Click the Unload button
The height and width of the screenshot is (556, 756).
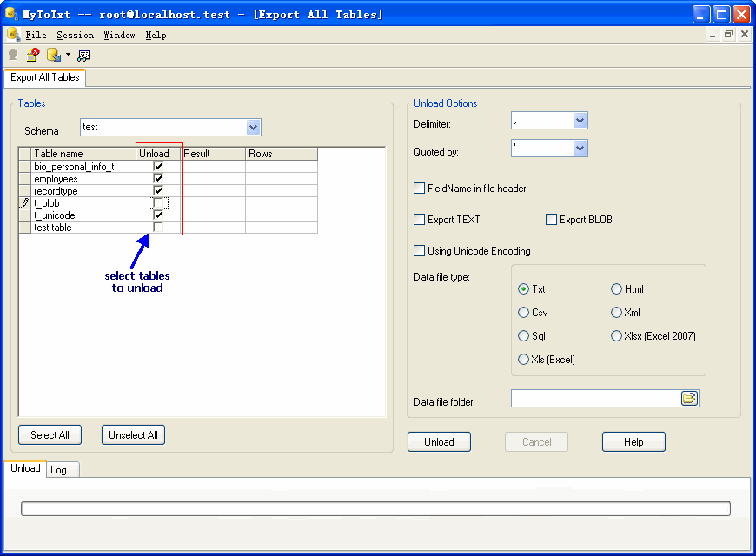pos(439,441)
